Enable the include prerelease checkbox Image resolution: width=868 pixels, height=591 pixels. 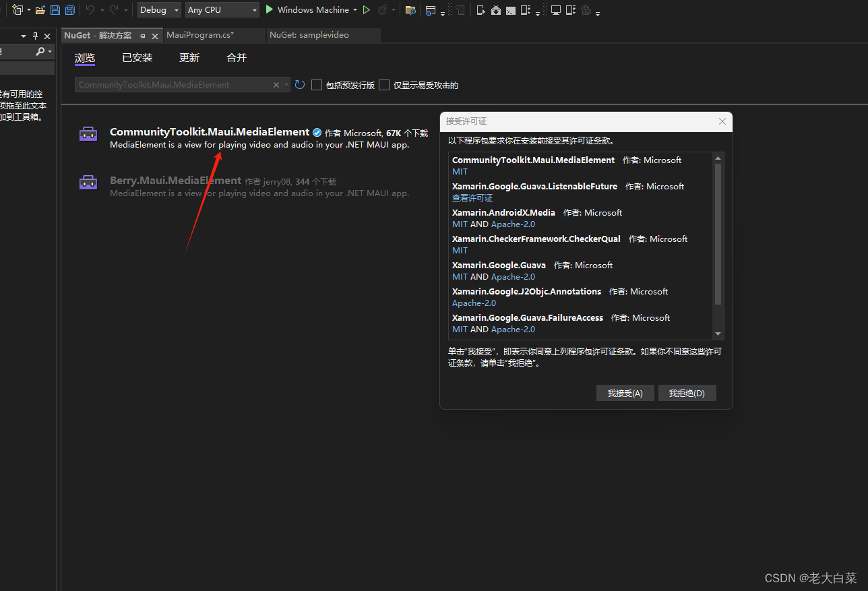317,85
